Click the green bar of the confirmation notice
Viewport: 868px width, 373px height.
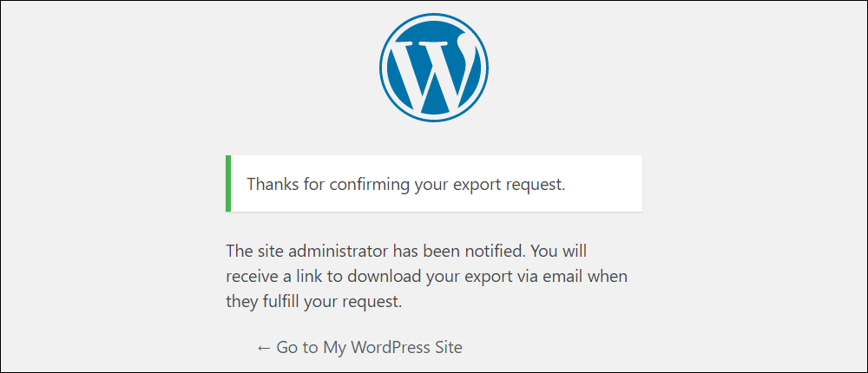point(228,183)
